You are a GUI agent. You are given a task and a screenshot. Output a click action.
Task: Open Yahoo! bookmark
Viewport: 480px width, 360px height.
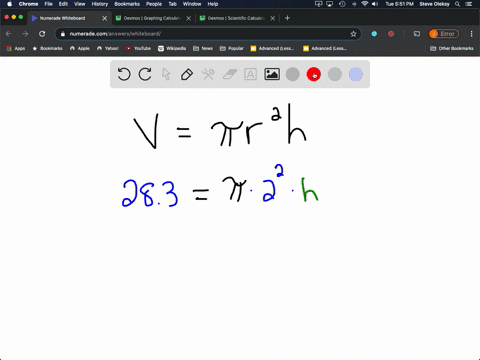[108, 48]
